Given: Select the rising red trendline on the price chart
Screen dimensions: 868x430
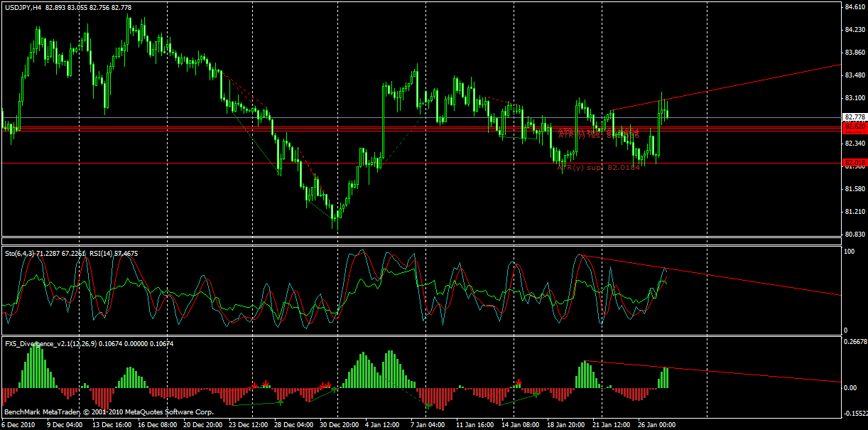Looking at the screenshot, I should tap(725, 88).
